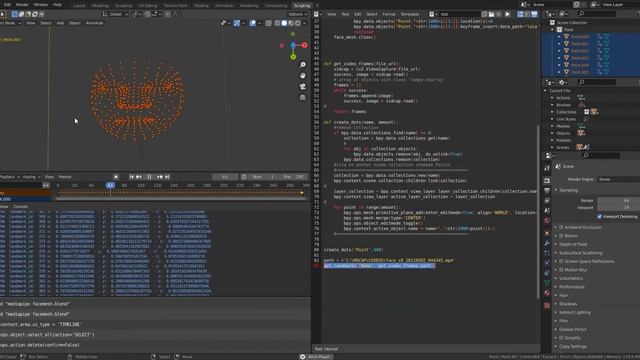The width and height of the screenshot is (640, 360).
Task: Open the Help menu in top bar
Action: (x=58, y=5)
